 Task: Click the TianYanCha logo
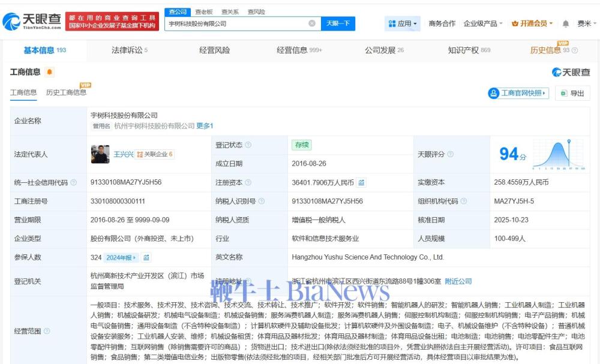click(x=32, y=22)
